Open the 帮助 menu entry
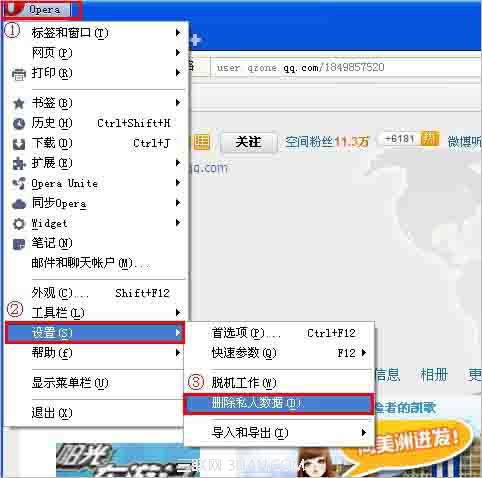 coord(95,353)
